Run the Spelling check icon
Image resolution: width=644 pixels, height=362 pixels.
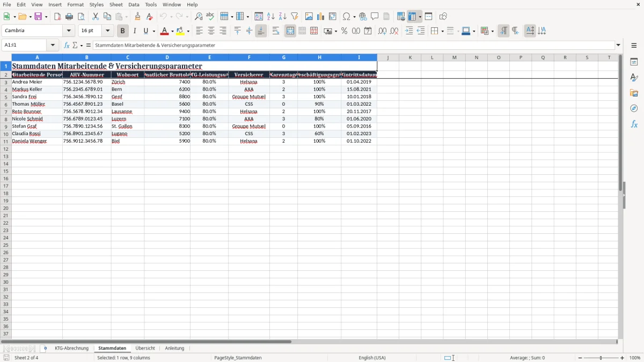[210, 17]
